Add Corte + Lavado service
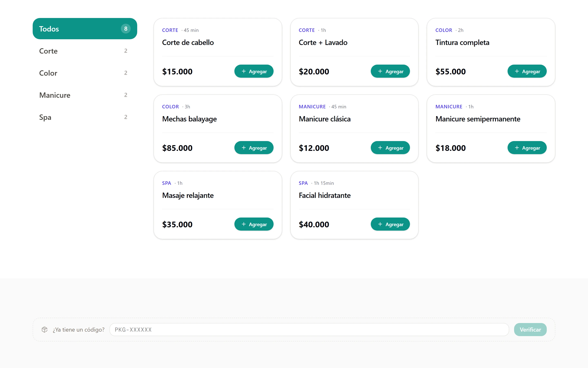The image size is (588, 368). (390, 71)
